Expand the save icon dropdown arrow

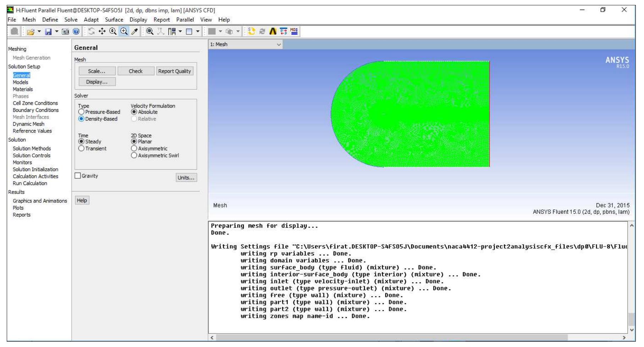click(57, 32)
